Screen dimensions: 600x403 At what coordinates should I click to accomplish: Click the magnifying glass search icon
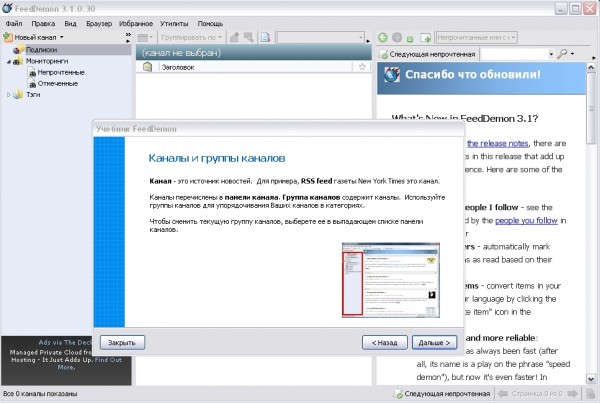(562, 54)
